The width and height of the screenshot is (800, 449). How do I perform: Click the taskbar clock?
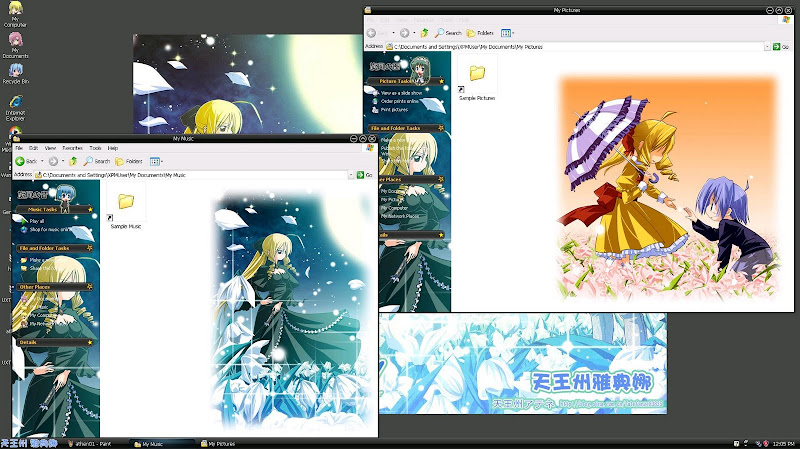click(783, 444)
